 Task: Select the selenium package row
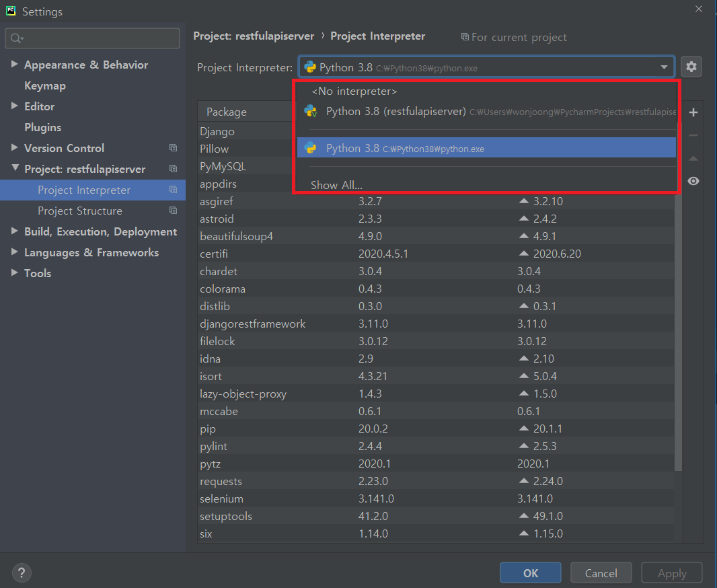(437, 499)
